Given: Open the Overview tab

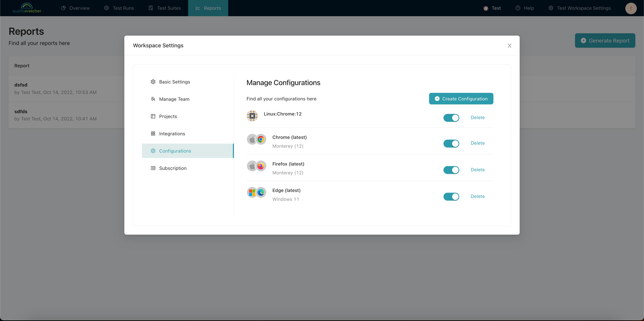Looking at the screenshot, I should [x=75, y=8].
